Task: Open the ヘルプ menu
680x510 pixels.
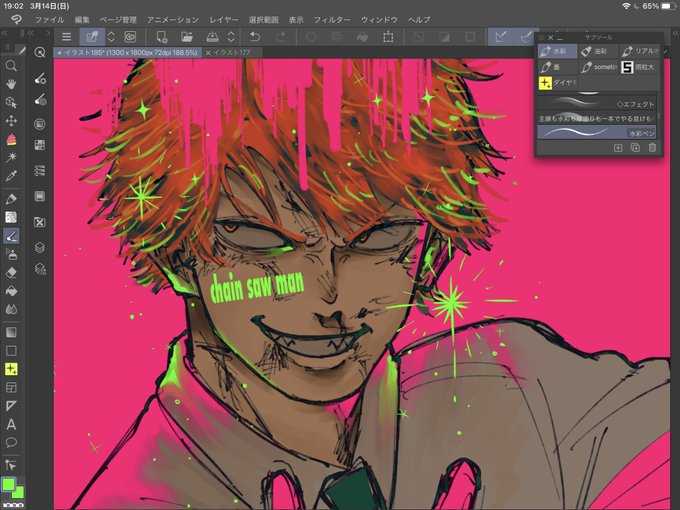Action: 419,20
